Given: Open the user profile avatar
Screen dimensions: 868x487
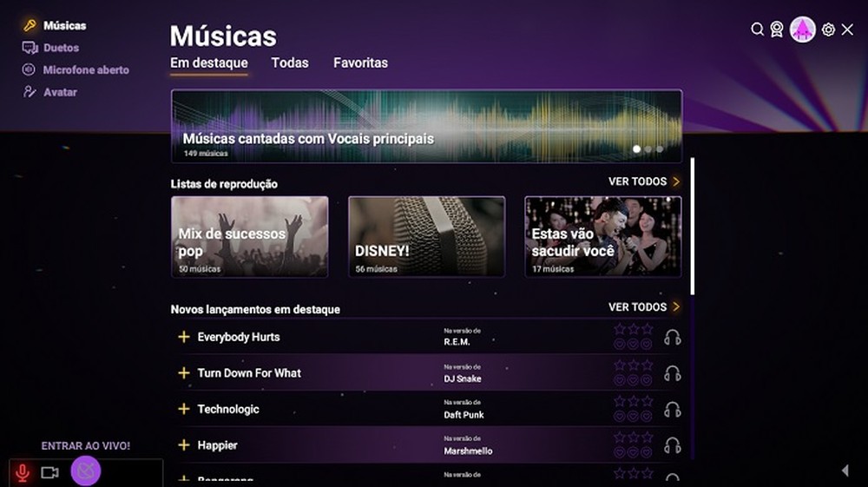Looking at the screenshot, I should pos(802,30).
